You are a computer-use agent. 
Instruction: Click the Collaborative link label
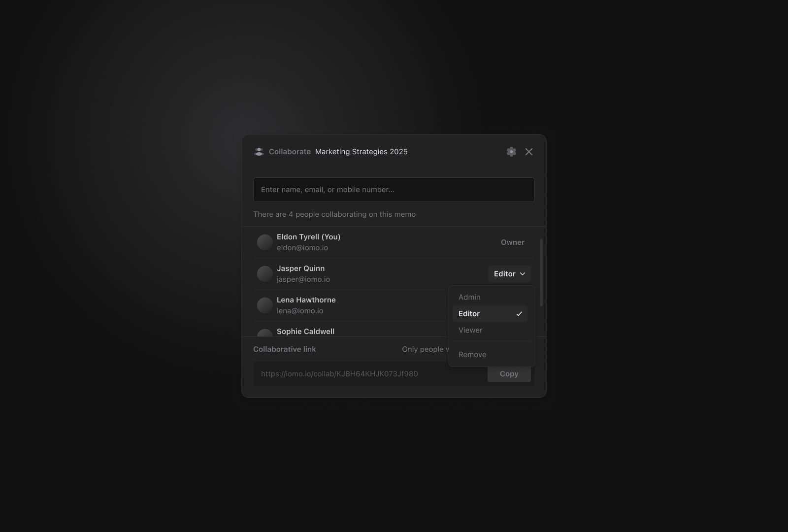285,349
